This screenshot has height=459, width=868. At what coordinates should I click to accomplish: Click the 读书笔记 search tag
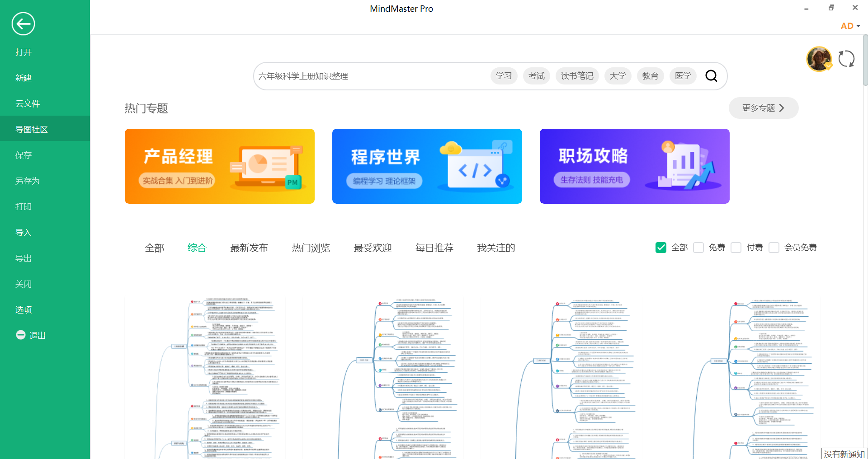pyautogui.click(x=577, y=76)
